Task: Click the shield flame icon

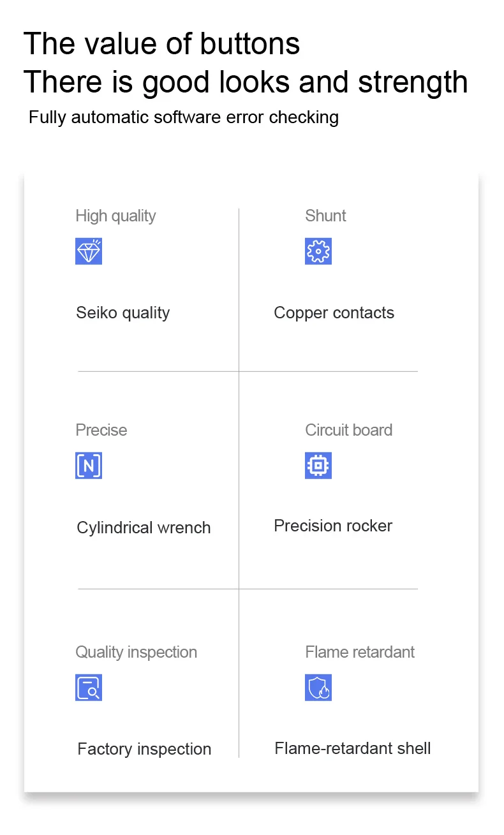Action: 318,688
